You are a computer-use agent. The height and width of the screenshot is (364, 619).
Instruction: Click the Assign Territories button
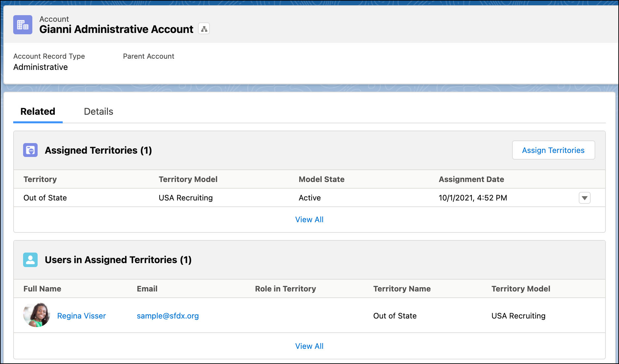553,150
